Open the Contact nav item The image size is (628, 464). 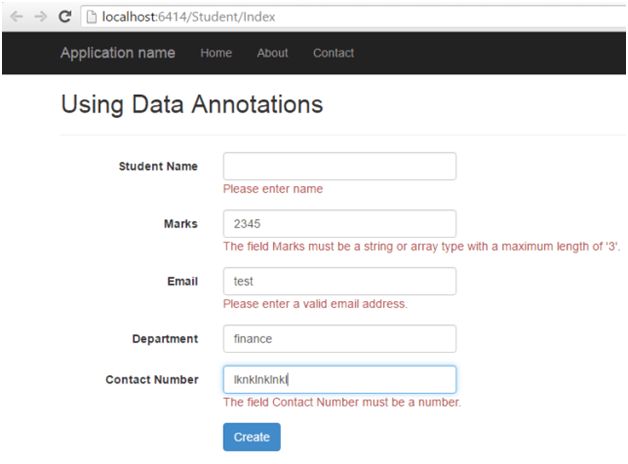pos(333,53)
